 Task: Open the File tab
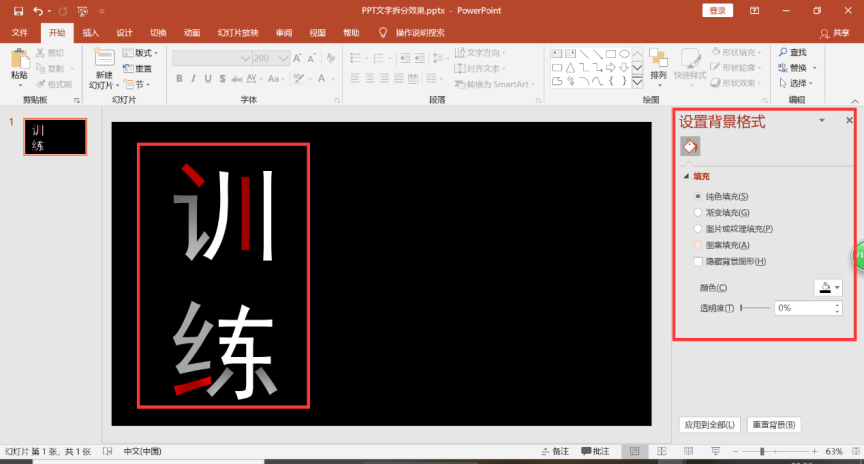[x=20, y=33]
